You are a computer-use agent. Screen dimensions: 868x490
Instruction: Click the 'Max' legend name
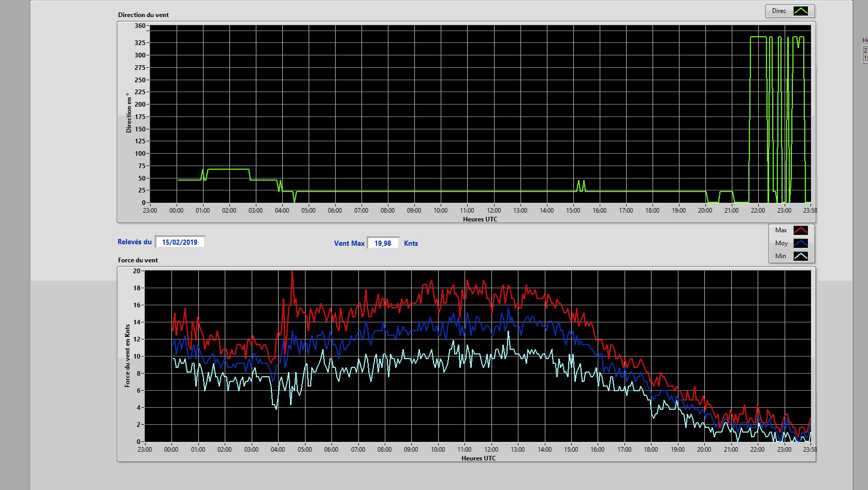781,230
